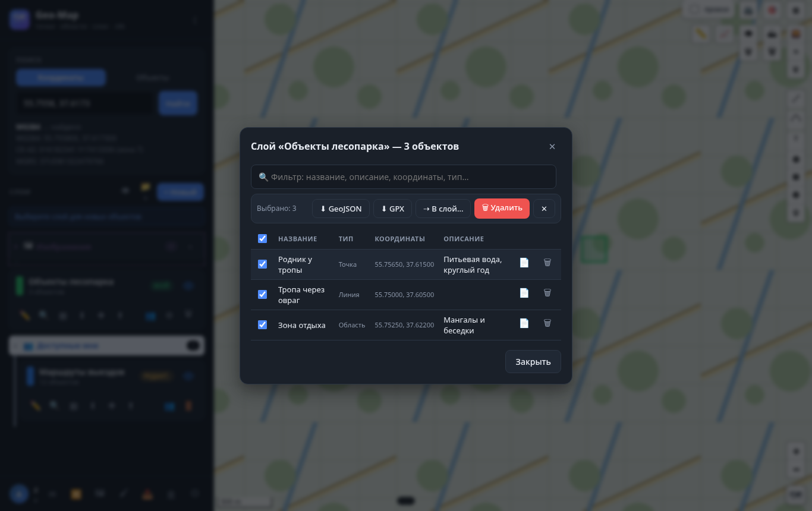
Task: Click the Закрыть button
Action: (533, 361)
